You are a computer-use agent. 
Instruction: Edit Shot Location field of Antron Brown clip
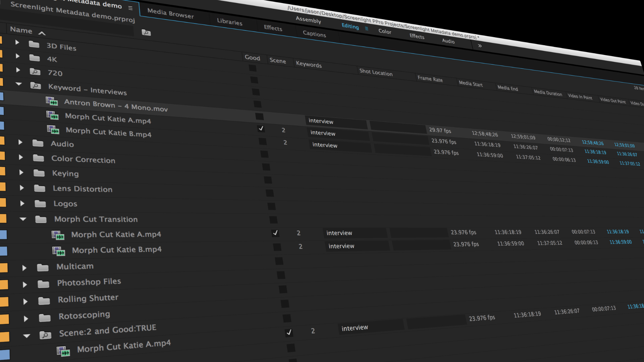(398, 127)
